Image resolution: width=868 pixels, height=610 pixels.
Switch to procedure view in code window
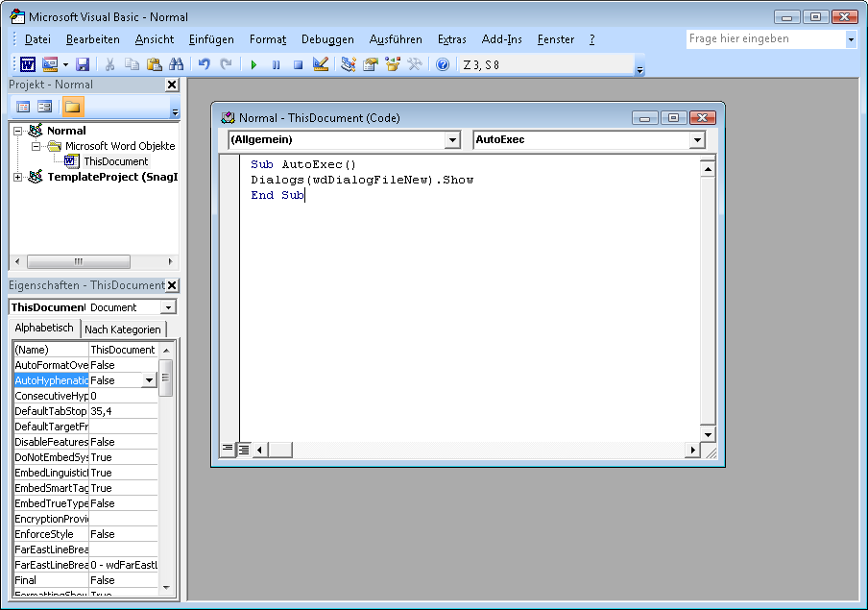228,449
